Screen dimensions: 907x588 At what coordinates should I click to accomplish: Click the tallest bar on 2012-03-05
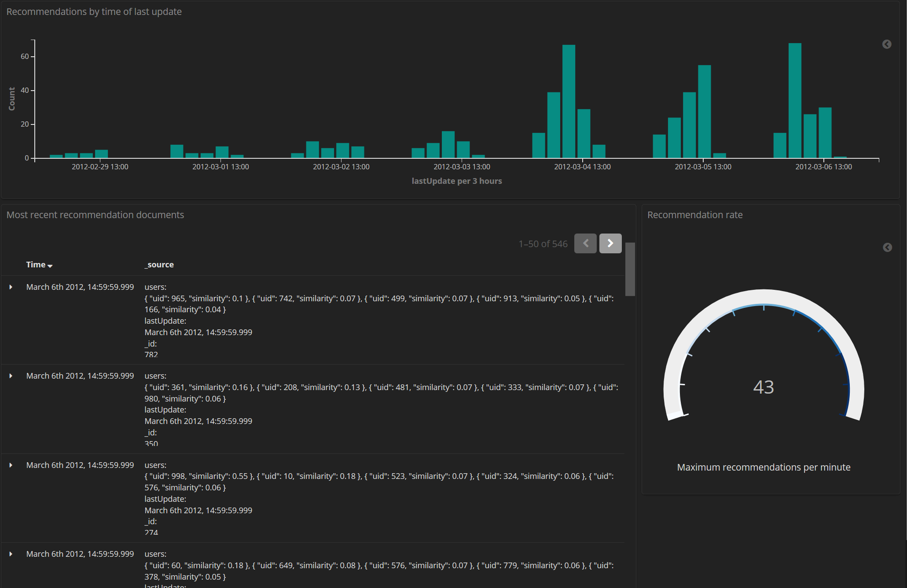(x=704, y=111)
